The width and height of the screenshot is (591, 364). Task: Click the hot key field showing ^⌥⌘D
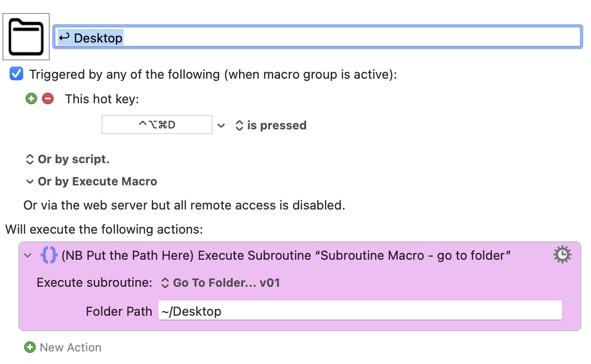pos(156,125)
